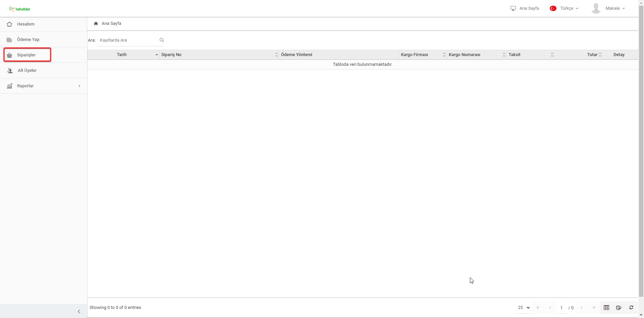This screenshot has height=318, width=644.
Task: Open Ödeme Yap in the sidebar
Action: click(44, 40)
